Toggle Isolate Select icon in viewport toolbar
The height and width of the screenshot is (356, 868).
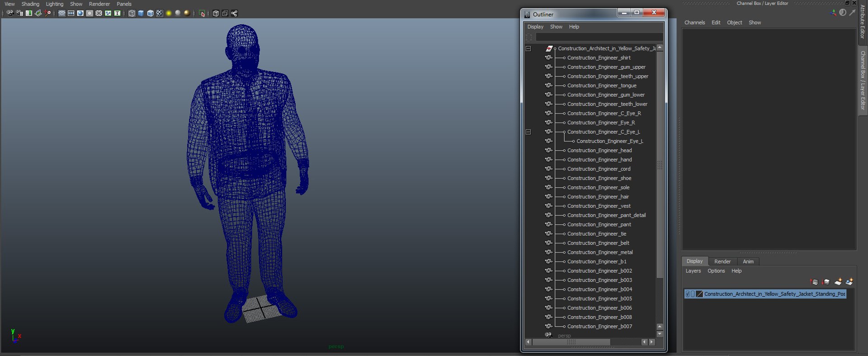[202, 13]
